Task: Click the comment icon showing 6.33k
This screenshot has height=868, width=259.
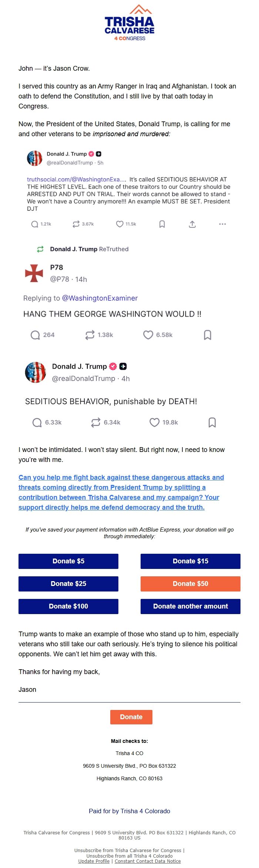Action: pos(37,422)
